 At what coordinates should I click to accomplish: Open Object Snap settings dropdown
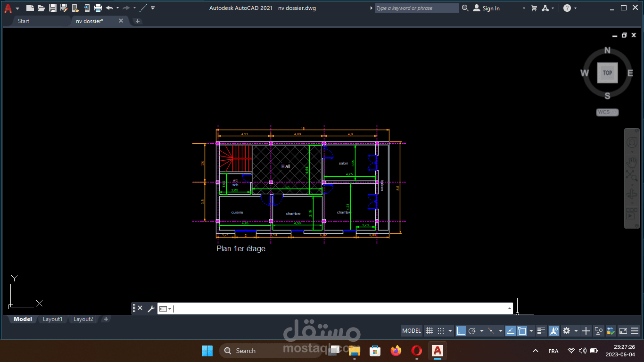point(531,331)
